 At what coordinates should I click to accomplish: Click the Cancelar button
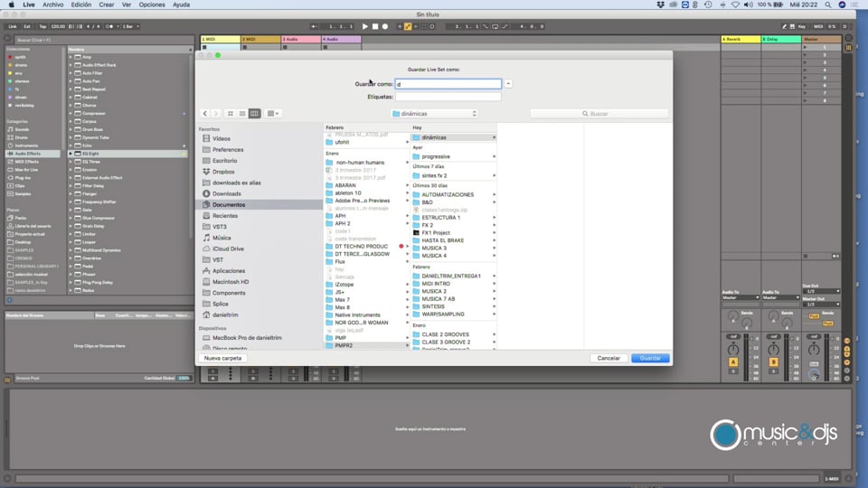(609, 358)
